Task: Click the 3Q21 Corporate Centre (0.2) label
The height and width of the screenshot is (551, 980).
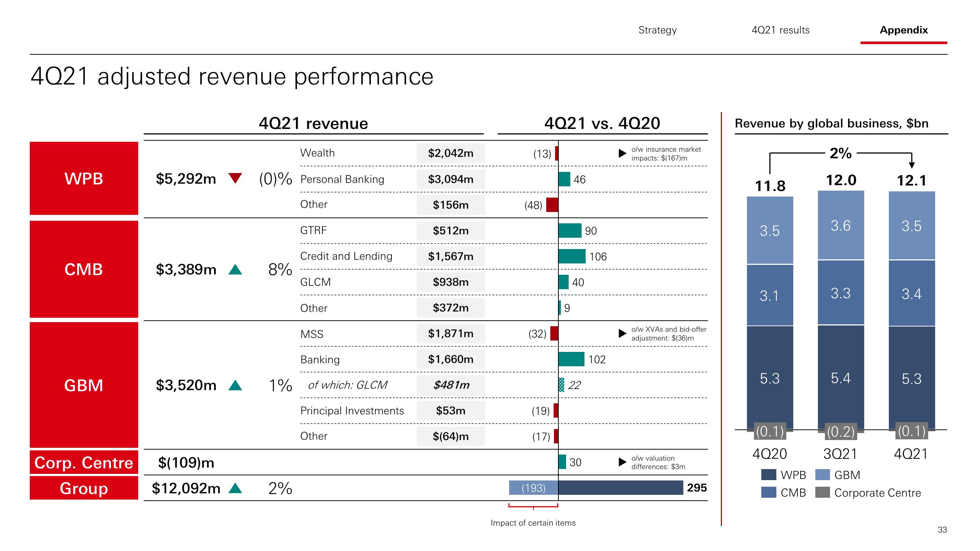Action: [x=841, y=432]
